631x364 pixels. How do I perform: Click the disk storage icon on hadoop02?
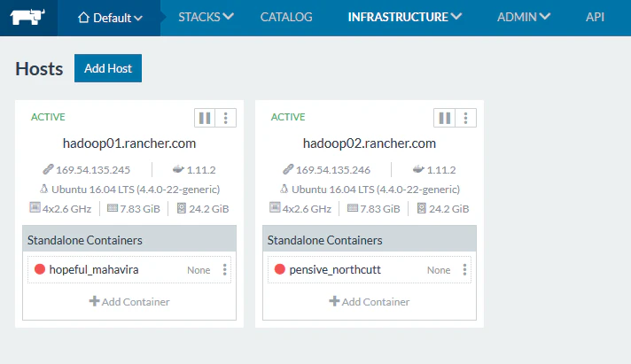point(421,208)
